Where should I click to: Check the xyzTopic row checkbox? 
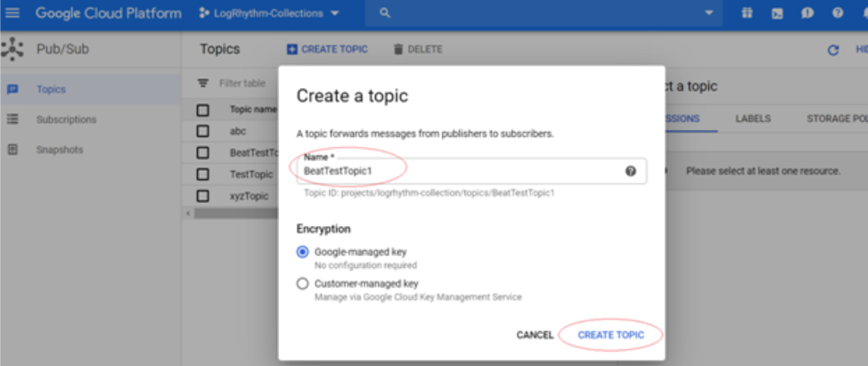(203, 195)
